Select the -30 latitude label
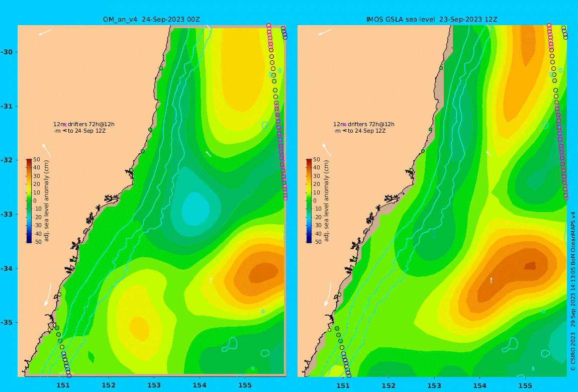Image resolution: width=578 pixels, height=392 pixels. click(7, 52)
